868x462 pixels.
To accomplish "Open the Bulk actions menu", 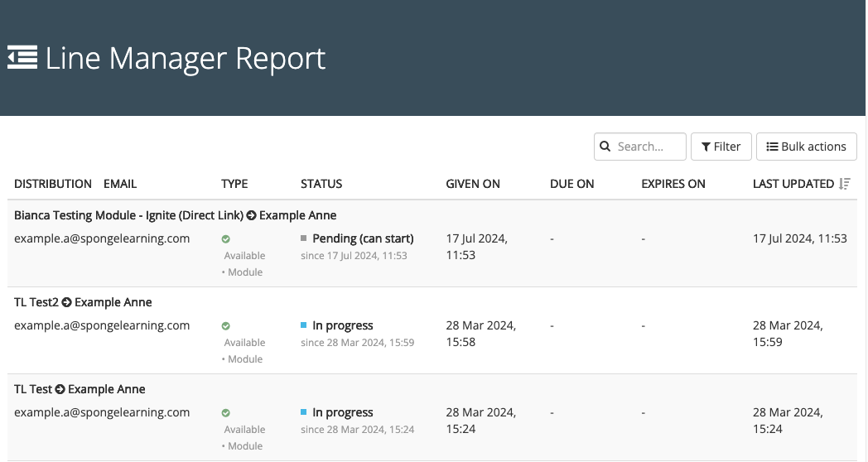I will (806, 147).
